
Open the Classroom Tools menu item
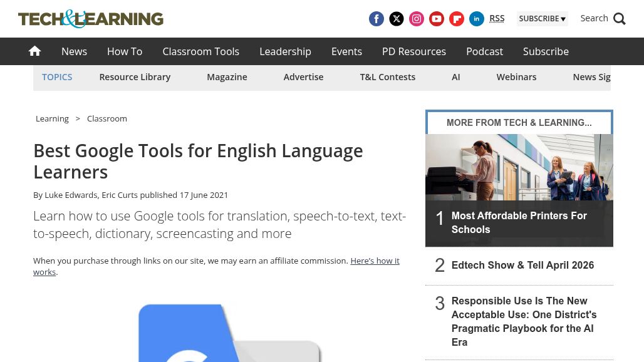coord(200,51)
